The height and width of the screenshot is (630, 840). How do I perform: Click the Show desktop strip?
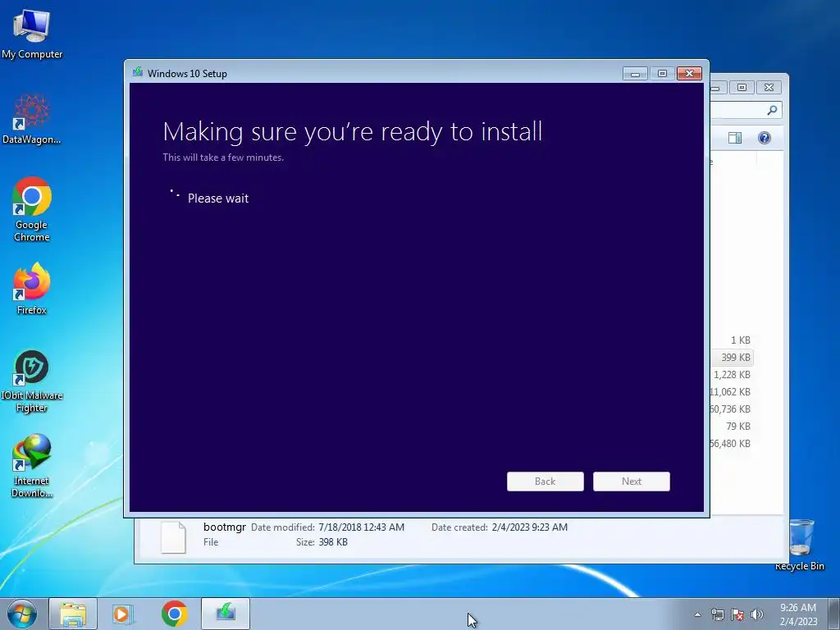coord(834,614)
